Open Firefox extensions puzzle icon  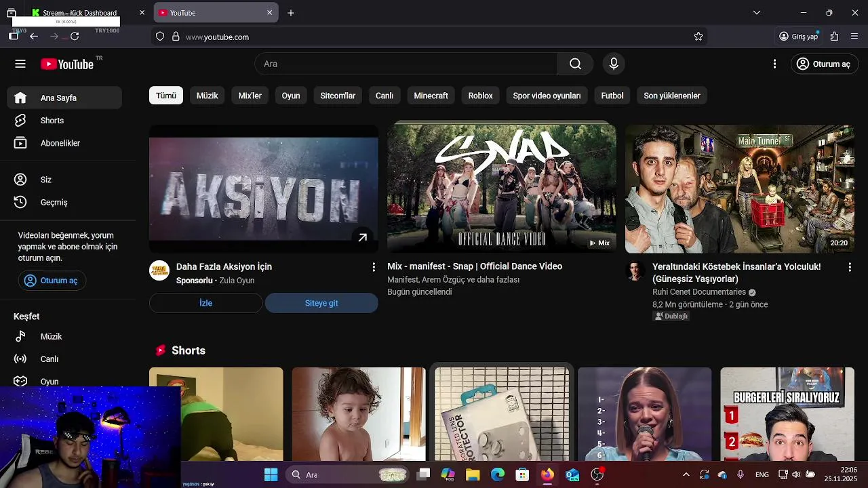(834, 37)
